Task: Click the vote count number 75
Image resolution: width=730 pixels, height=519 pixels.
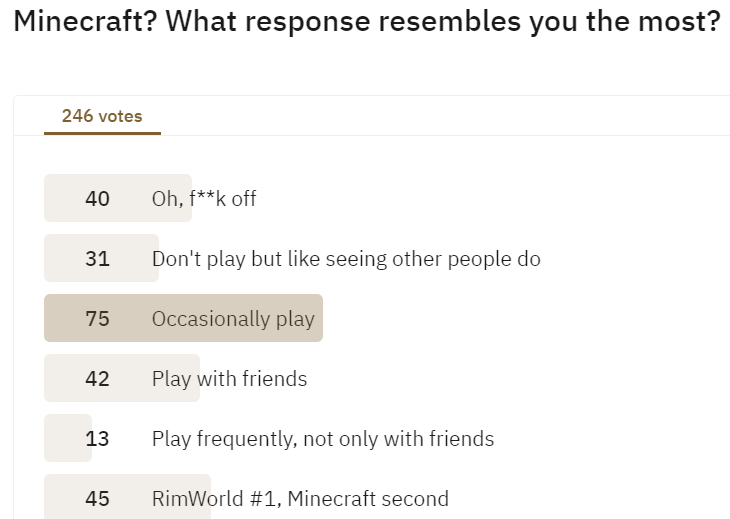Action: (x=97, y=319)
